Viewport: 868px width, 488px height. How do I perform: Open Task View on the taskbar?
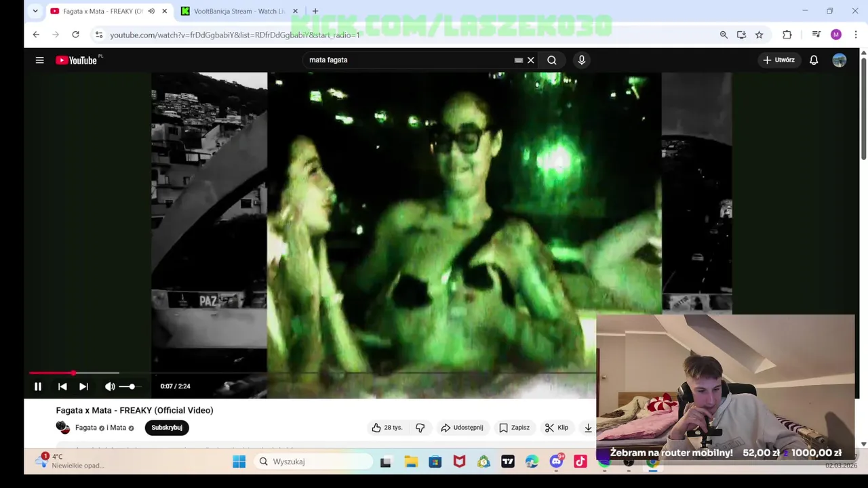pyautogui.click(x=385, y=462)
